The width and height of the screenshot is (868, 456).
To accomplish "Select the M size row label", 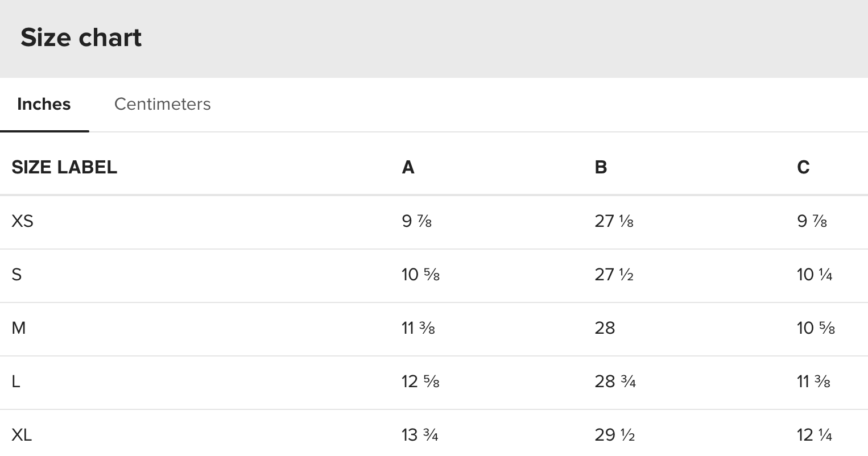I will [x=18, y=328].
